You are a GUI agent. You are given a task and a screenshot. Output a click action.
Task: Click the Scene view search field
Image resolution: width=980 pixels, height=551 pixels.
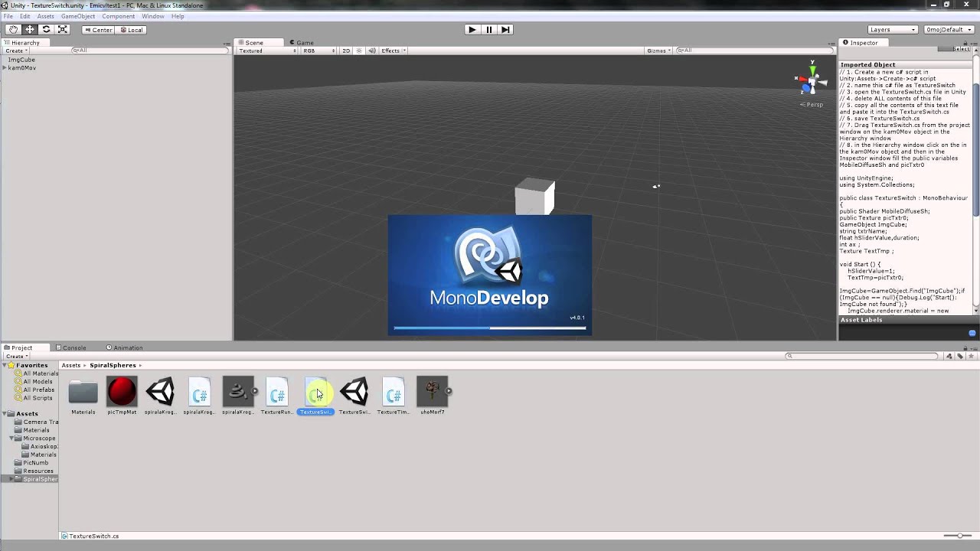[755, 51]
